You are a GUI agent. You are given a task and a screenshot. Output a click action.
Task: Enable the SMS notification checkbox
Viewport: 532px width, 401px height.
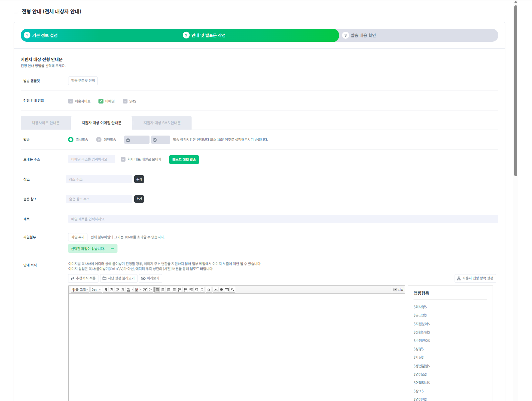click(x=125, y=101)
